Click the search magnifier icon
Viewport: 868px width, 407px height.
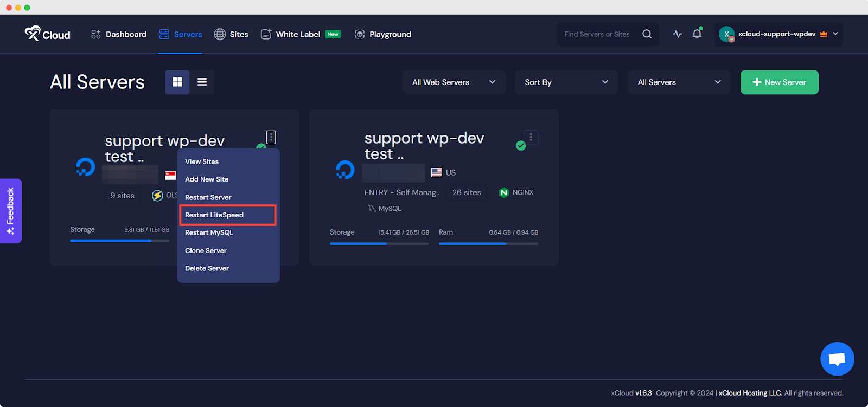click(647, 34)
